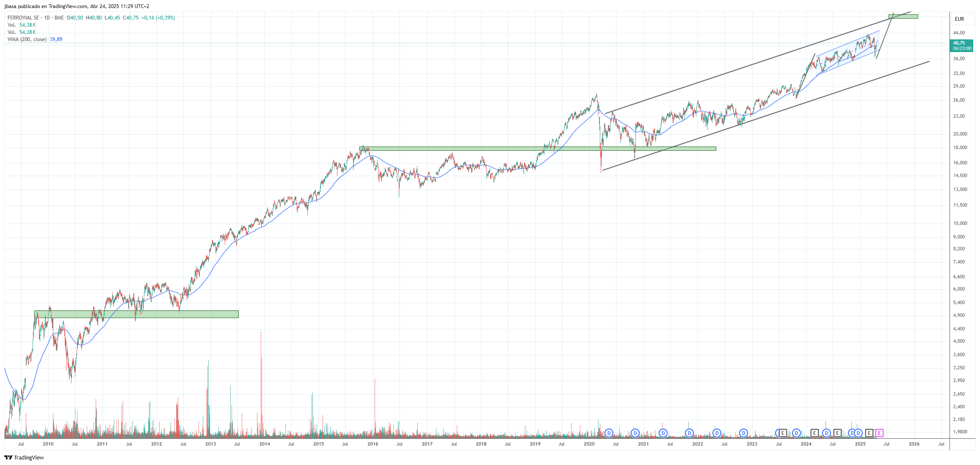
Task: Click the 26,00 price level on the axis
Action: point(959,100)
